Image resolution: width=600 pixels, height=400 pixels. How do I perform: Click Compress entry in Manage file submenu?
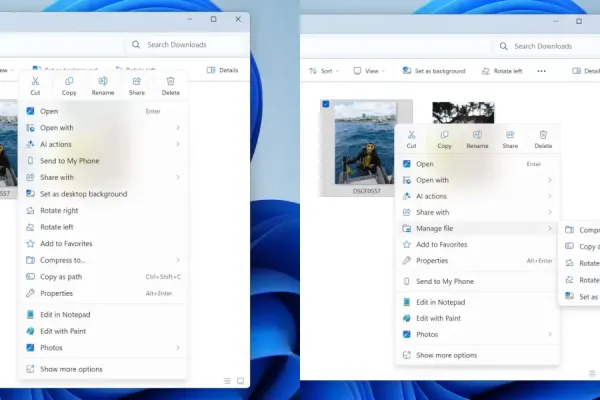(x=581, y=230)
